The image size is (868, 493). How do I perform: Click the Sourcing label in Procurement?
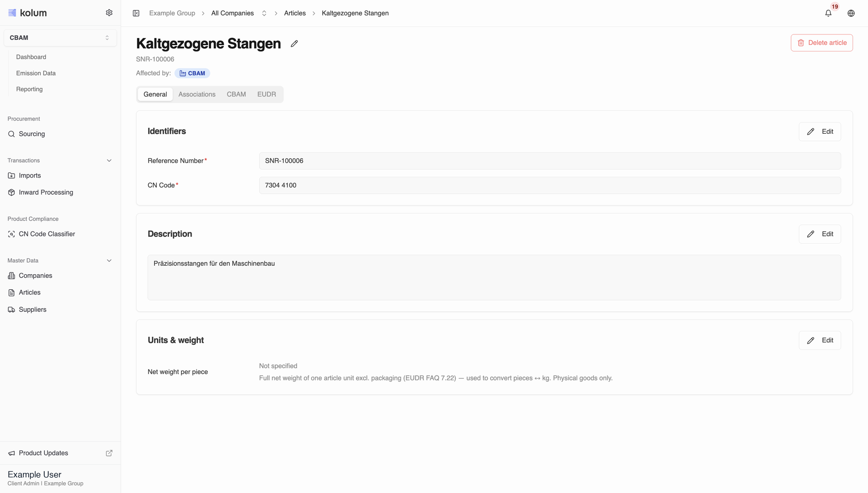pos(32,134)
